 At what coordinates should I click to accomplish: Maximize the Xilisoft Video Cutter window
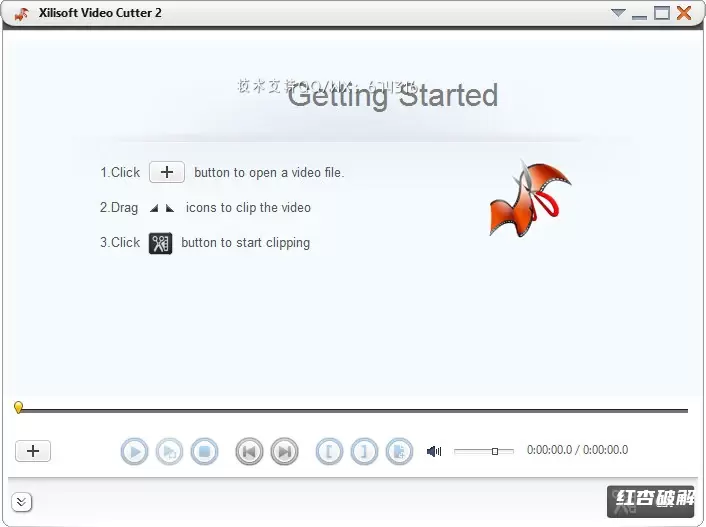pos(661,13)
